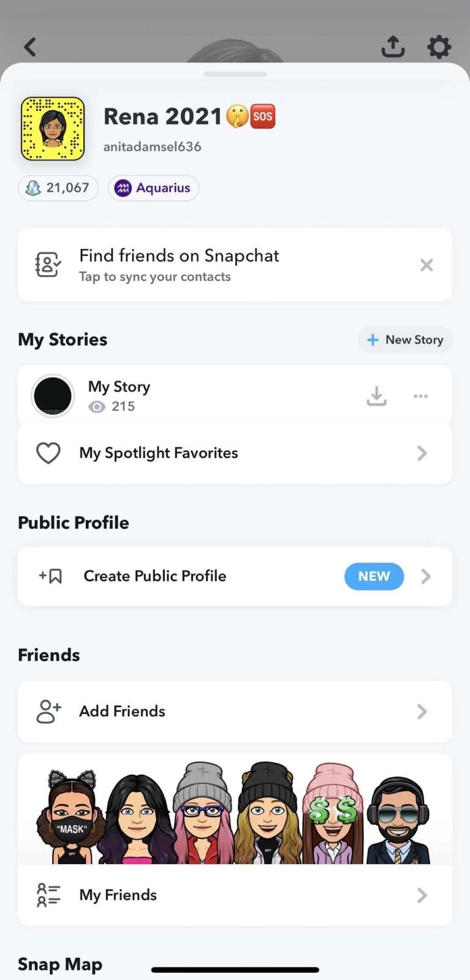Tap the friends Bitmoji banner
Viewport: 470px width, 980px height.
[235, 810]
